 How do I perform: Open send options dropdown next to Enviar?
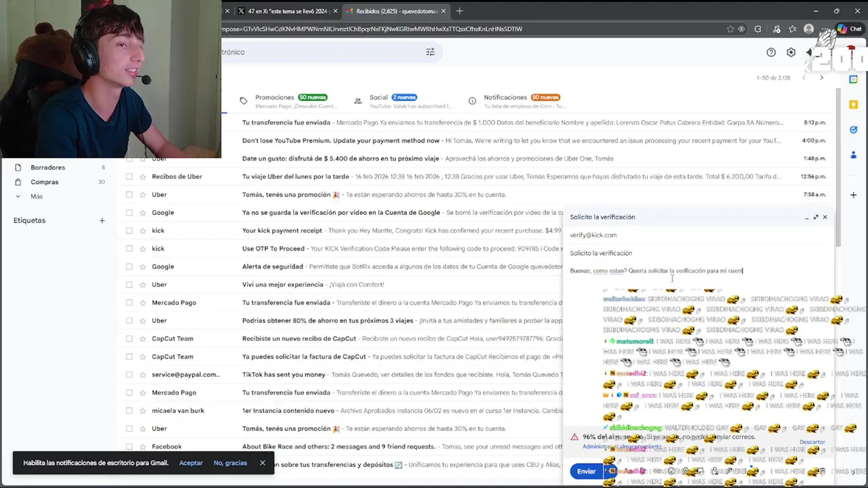pyautogui.click(x=611, y=472)
